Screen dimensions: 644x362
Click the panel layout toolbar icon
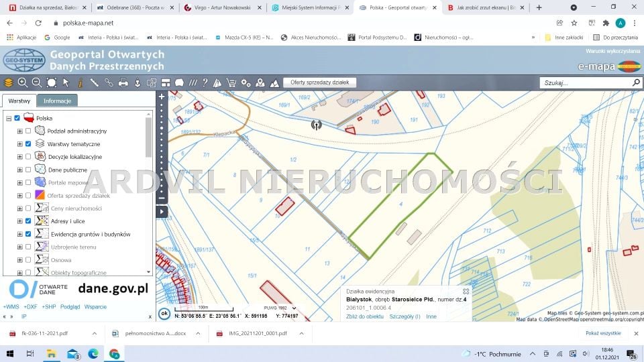tap(166, 82)
